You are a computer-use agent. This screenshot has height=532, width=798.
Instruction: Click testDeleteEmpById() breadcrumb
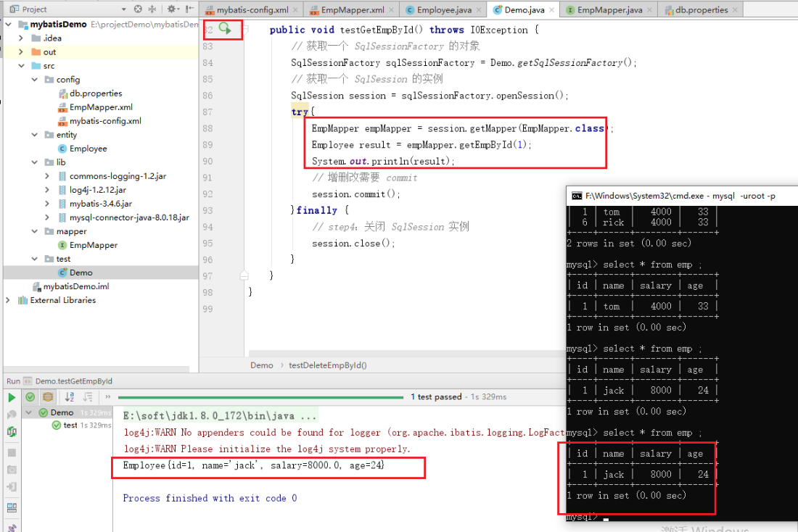(x=328, y=365)
